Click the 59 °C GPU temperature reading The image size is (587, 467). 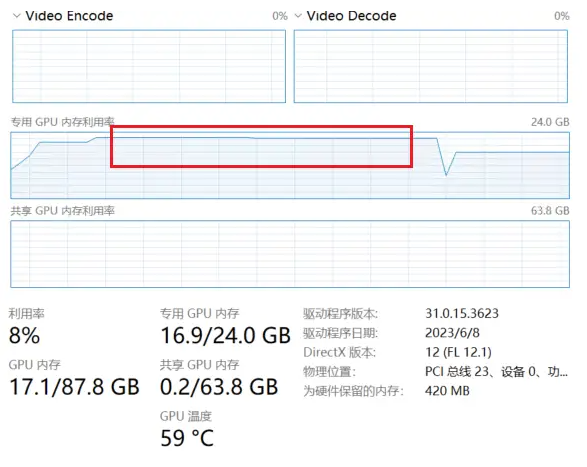(x=187, y=438)
